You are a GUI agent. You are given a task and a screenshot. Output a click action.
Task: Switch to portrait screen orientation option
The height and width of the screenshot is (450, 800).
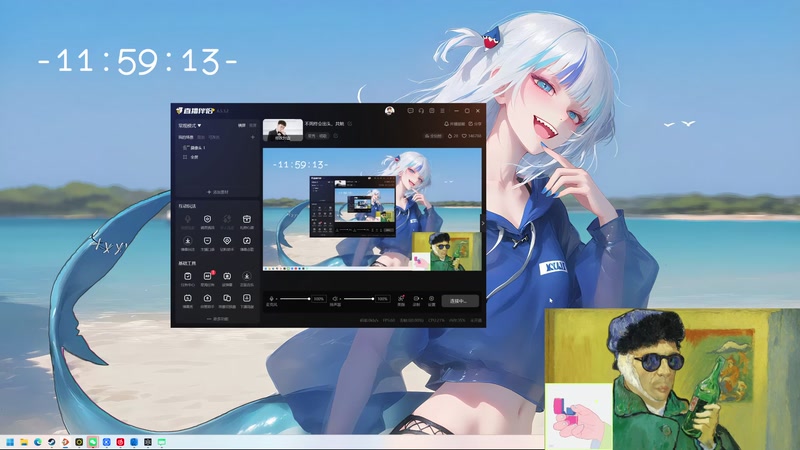(x=253, y=126)
